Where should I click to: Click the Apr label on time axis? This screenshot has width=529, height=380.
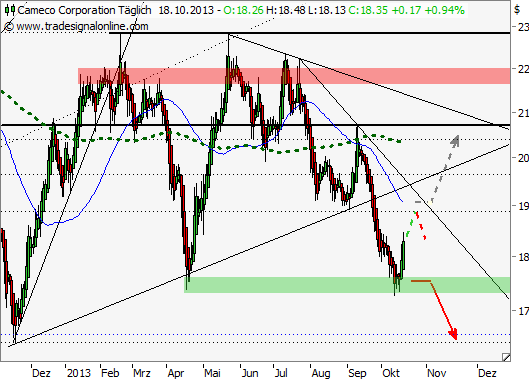click(x=176, y=373)
